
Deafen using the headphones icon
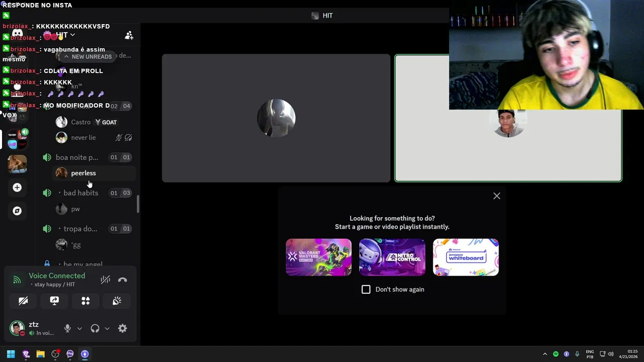(x=95, y=328)
